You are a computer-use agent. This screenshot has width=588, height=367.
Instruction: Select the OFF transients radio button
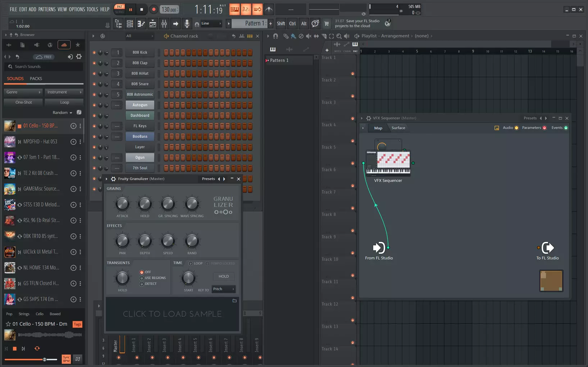[x=142, y=272]
